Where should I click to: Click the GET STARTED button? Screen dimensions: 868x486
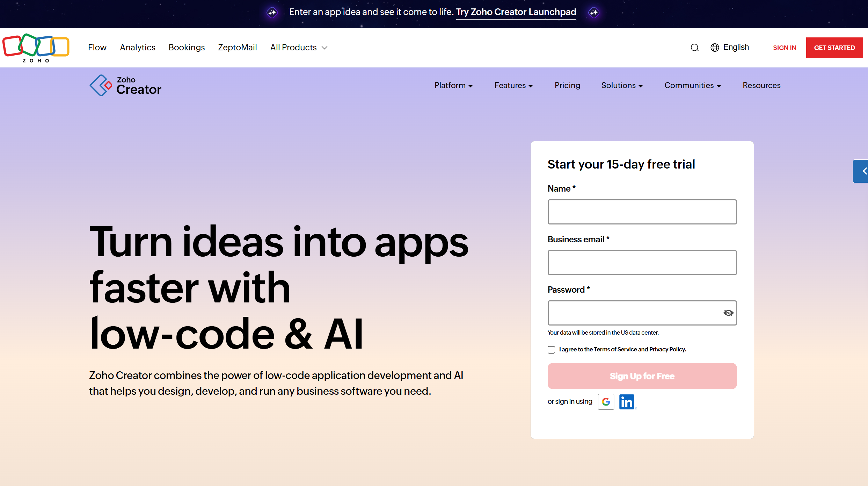834,48
